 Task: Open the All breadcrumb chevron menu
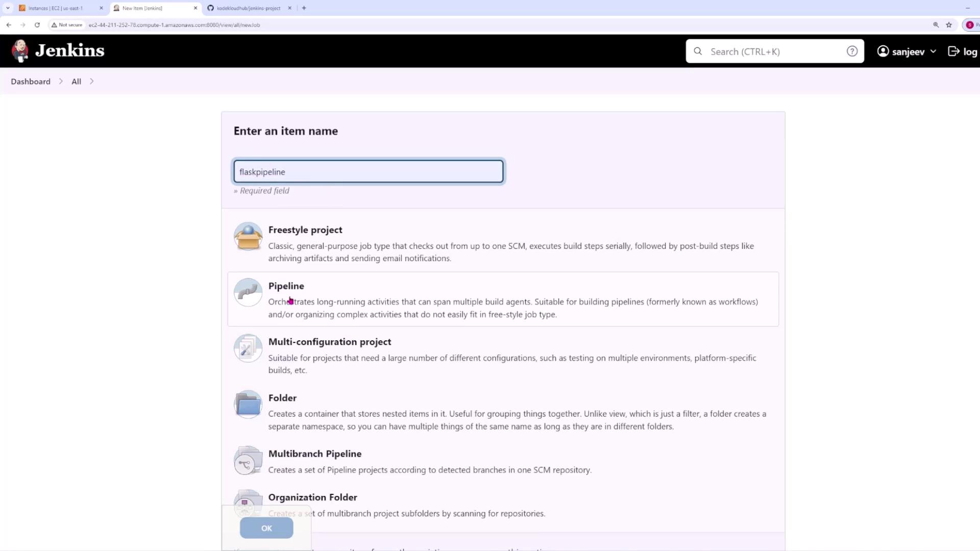[92, 82]
